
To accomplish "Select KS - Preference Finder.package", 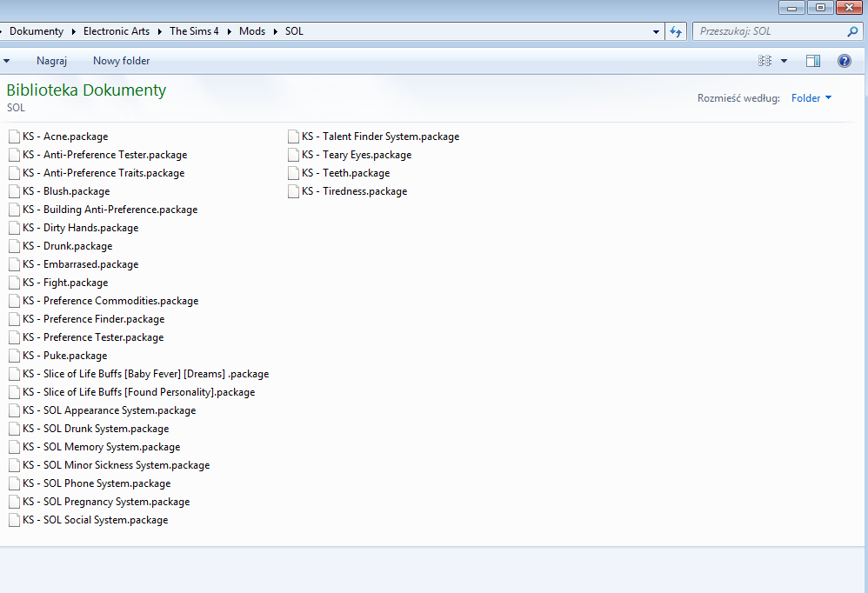I will (x=86, y=319).
